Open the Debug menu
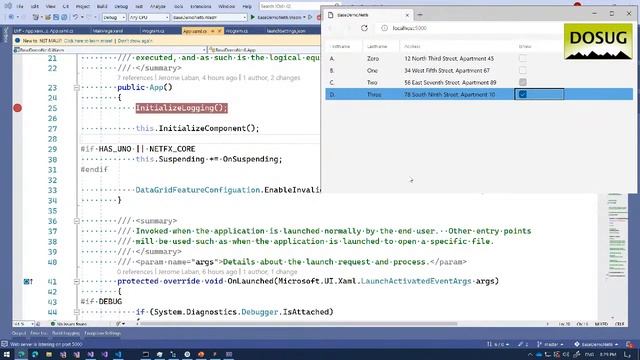640x360 pixels. (121, 6)
